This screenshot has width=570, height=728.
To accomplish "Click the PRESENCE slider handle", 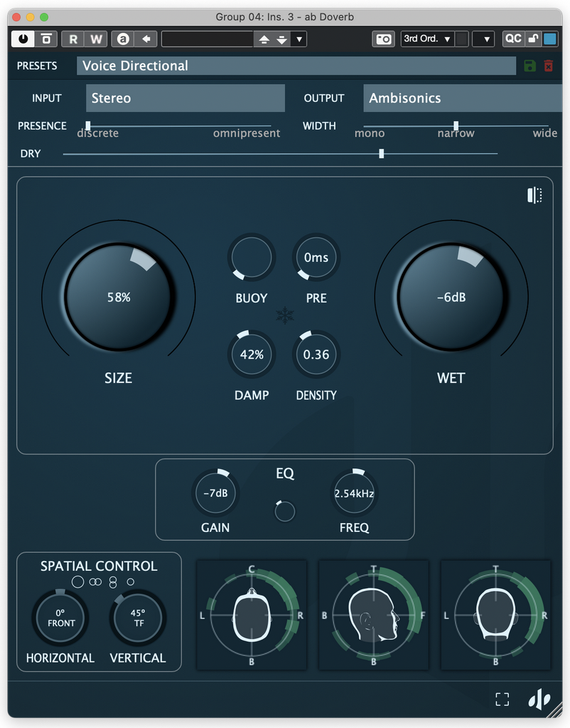I will (x=88, y=125).
